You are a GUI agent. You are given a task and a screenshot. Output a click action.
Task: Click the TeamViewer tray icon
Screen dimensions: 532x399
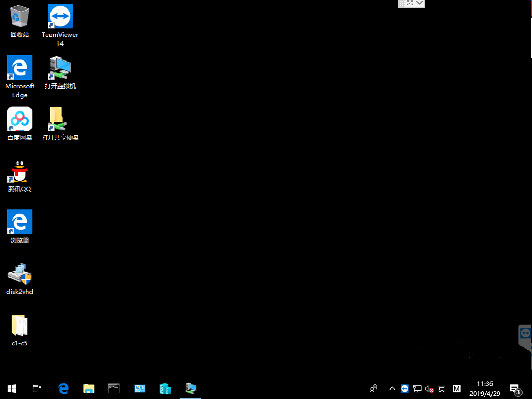pyautogui.click(x=404, y=388)
